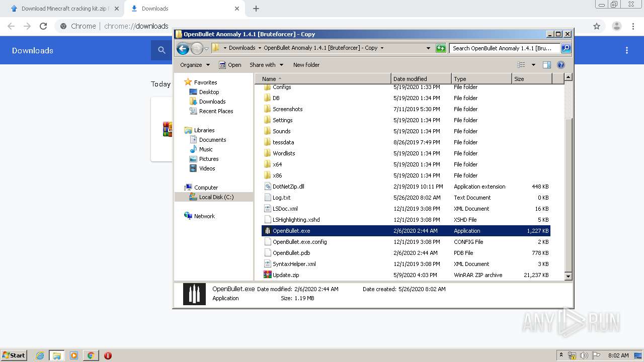Screen dimensions: 644x362
Task: Select Local Disk (C:) in sidebar
Action: click(214, 197)
